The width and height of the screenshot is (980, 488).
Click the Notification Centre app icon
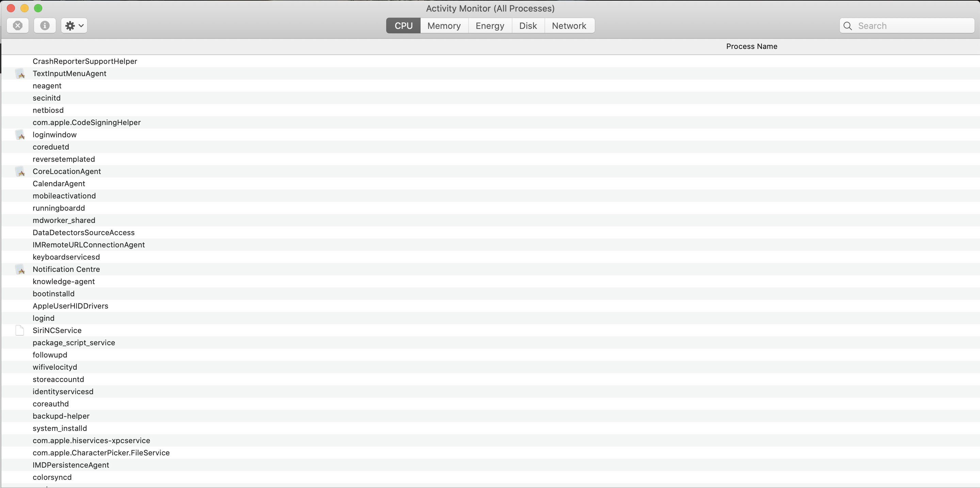pyautogui.click(x=20, y=269)
